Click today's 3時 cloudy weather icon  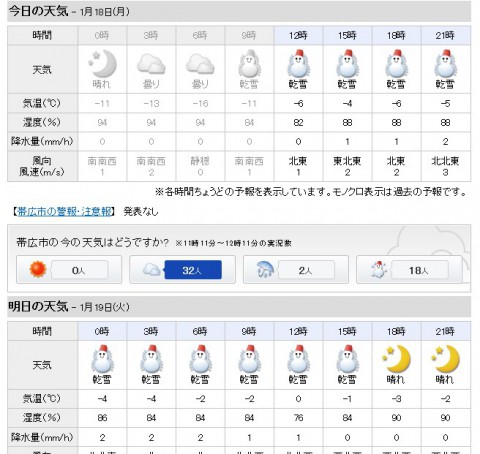point(151,64)
